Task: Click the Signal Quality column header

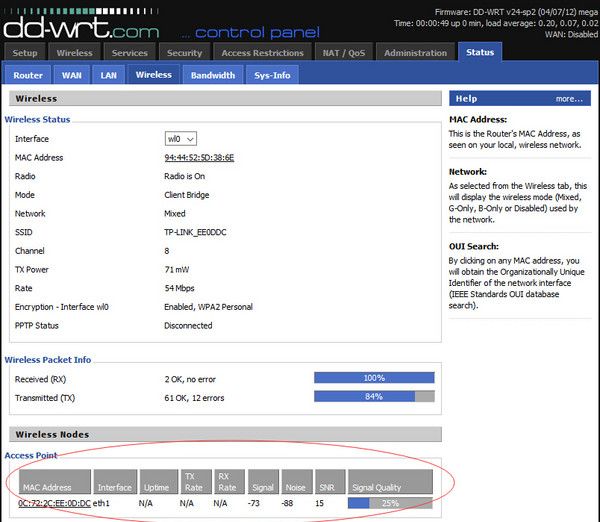Action: [x=390, y=481]
